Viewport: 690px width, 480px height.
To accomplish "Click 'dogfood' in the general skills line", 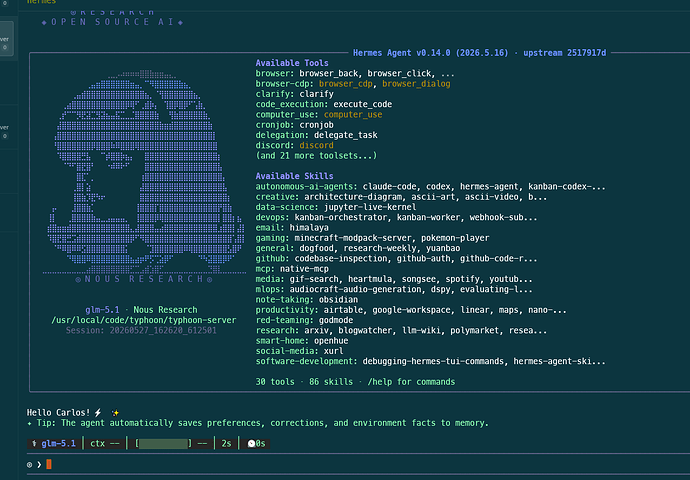I will pos(316,248).
